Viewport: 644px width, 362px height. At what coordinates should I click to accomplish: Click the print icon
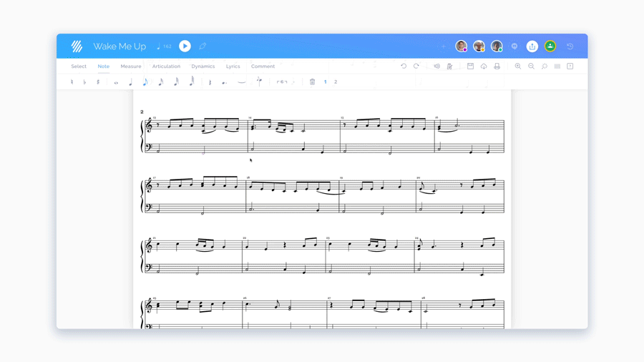(x=497, y=66)
